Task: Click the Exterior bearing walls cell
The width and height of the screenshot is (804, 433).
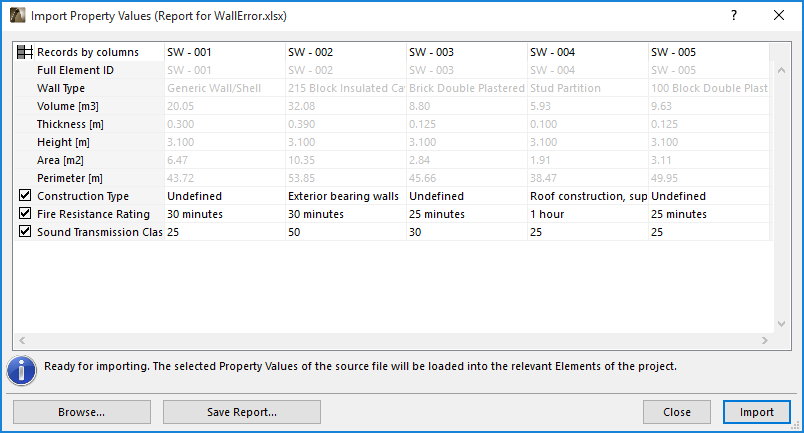Action: pos(343,196)
